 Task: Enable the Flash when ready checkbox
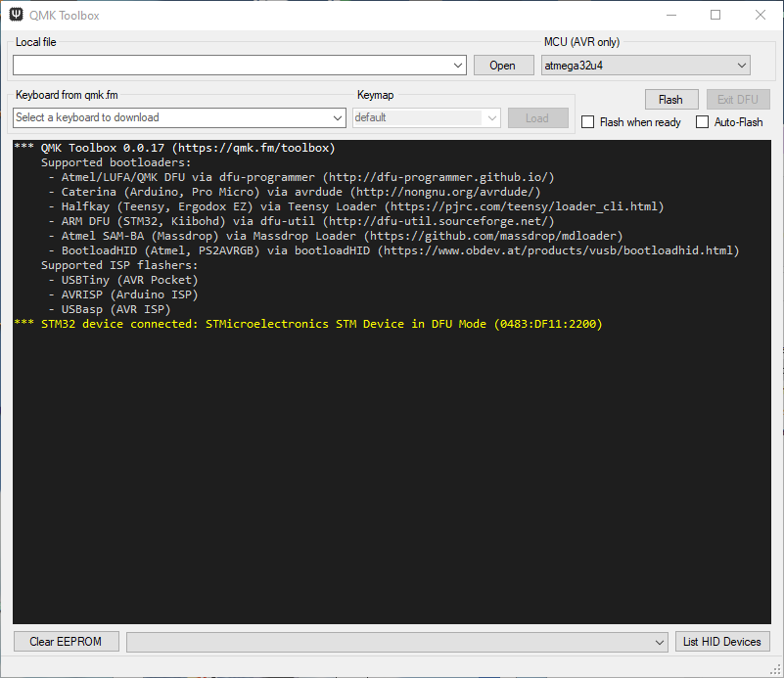[588, 122]
